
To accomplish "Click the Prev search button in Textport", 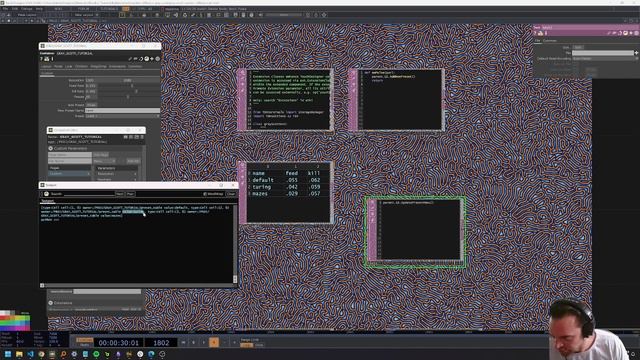I will coord(130,194).
